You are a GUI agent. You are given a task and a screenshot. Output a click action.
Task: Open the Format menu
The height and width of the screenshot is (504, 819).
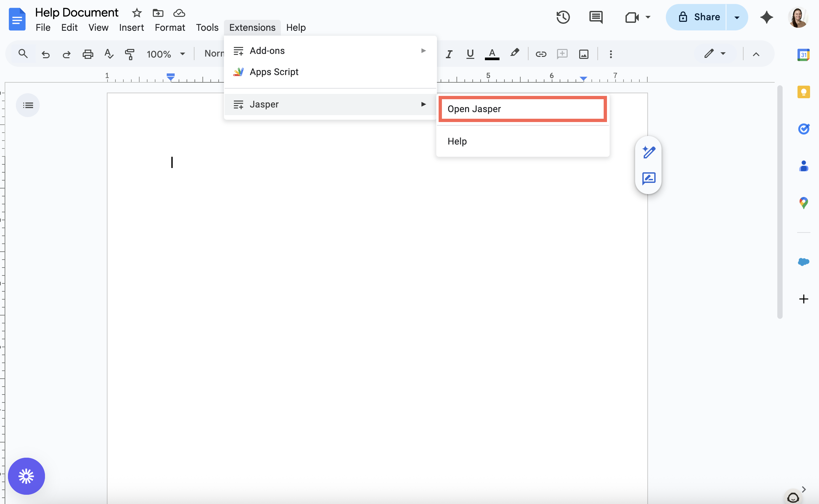170,27
